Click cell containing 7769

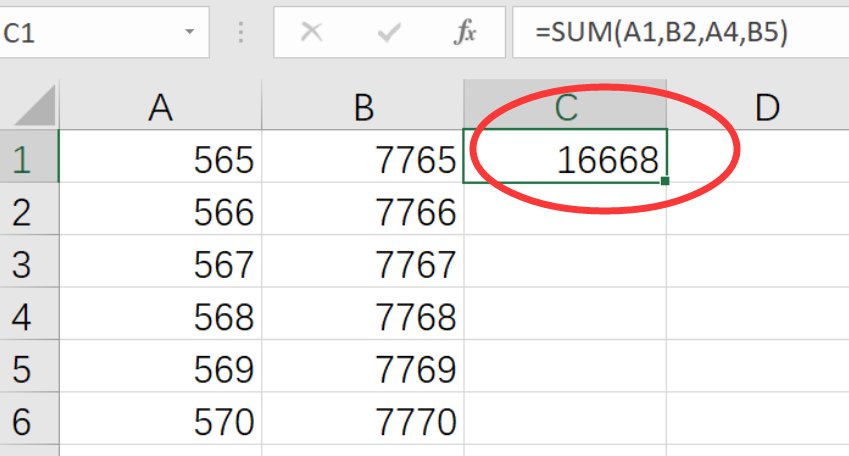pyautogui.click(x=363, y=367)
